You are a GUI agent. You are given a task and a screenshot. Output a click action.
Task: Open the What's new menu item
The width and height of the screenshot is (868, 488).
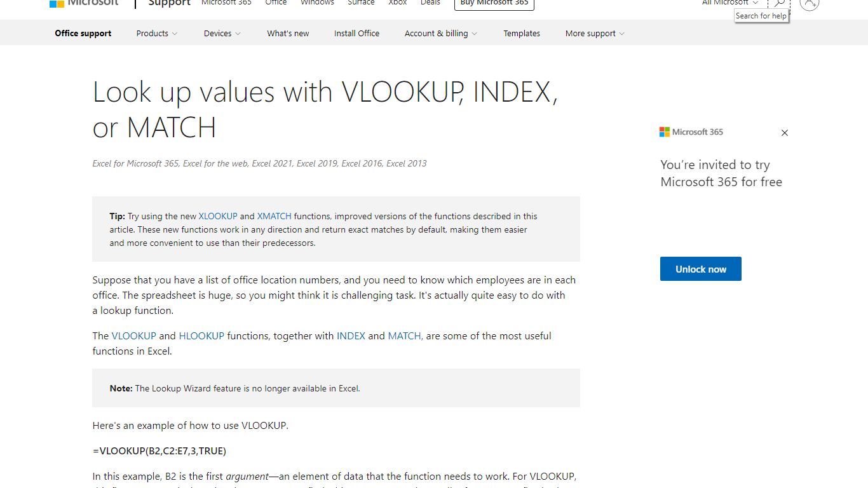[288, 33]
